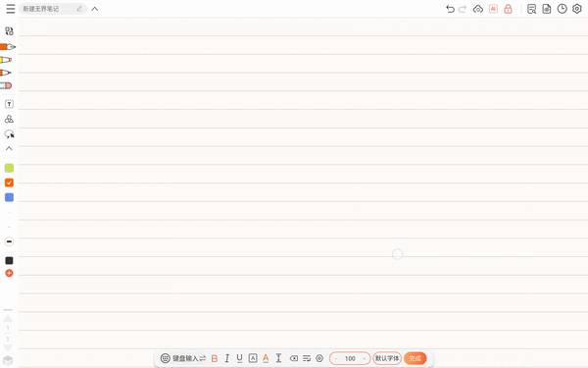Screen dimensions: 588x368
Task: Open the layers stack icon
Action: point(8,360)
